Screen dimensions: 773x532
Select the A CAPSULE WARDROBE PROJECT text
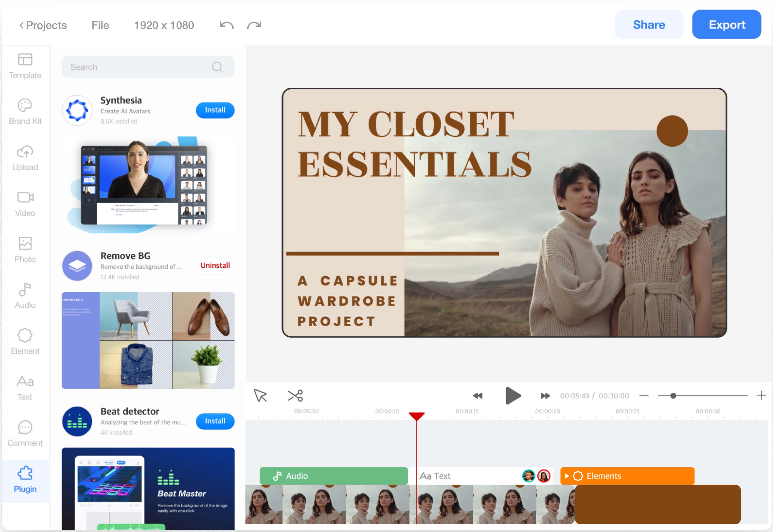[347, 301]
